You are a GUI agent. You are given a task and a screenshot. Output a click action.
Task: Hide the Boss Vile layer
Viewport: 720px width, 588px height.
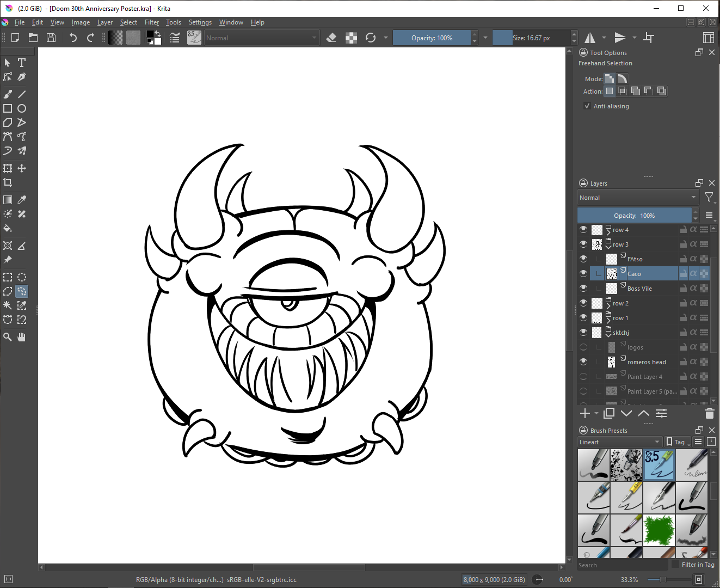coord(583,288)
